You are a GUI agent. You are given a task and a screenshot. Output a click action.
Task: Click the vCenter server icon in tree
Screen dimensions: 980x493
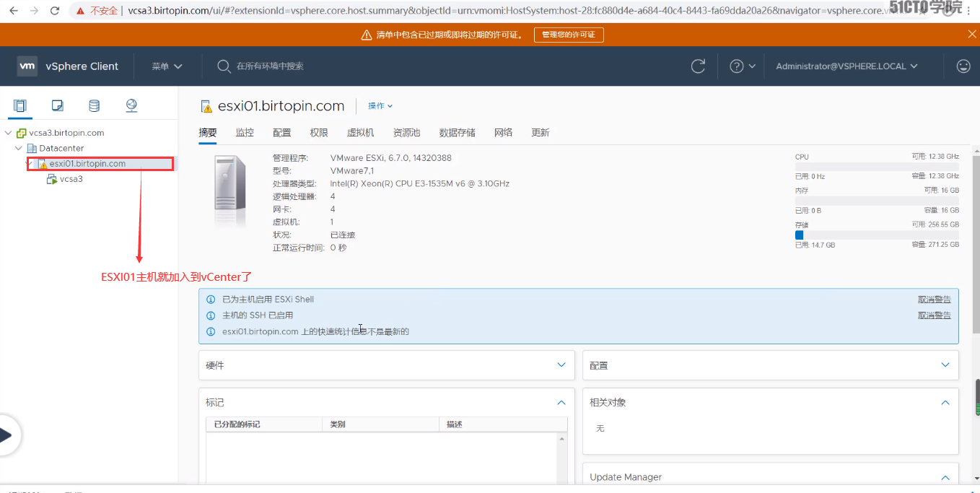click(21, 133)
